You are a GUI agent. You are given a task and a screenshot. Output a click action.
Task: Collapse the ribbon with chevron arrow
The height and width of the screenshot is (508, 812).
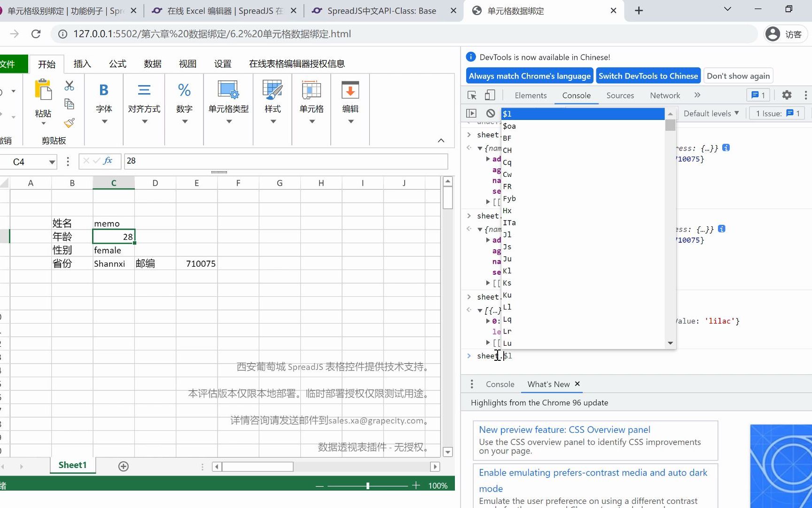point(441,140)
